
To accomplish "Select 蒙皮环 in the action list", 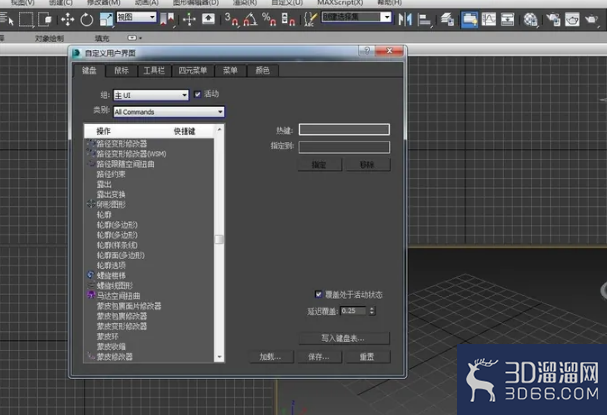I will (x=108, y=336).
